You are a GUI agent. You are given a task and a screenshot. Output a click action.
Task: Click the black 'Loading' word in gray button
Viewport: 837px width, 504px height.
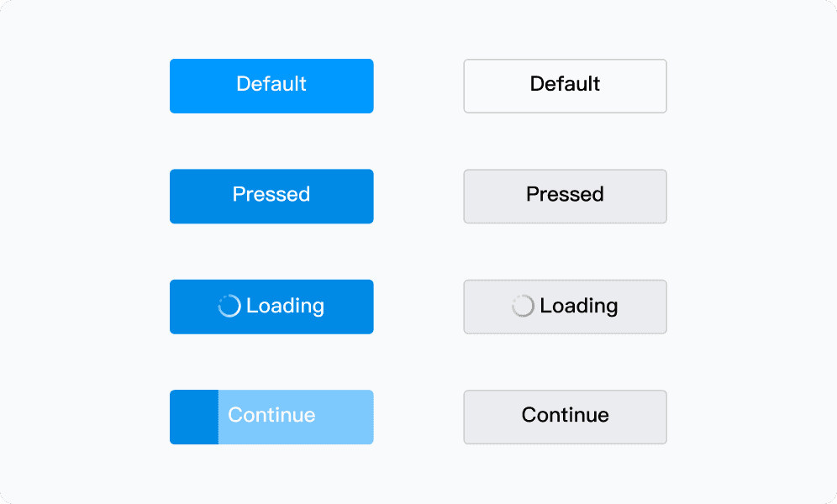[579, 306]
